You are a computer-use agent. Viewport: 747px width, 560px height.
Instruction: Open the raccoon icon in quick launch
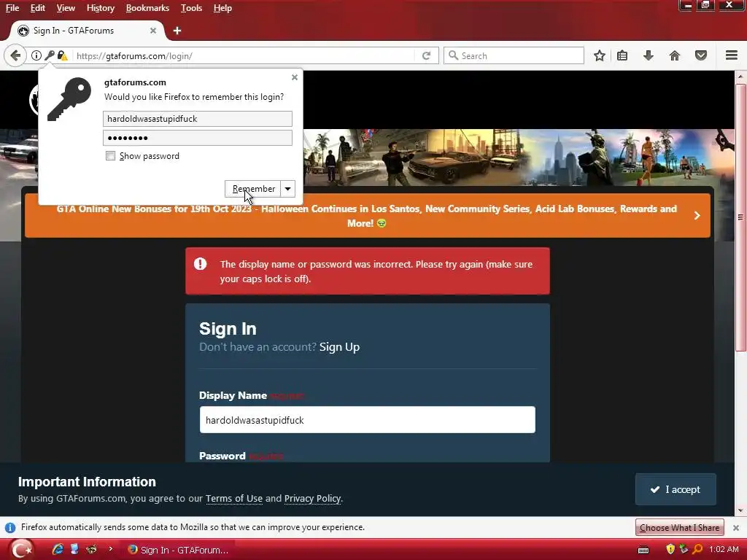91,550
